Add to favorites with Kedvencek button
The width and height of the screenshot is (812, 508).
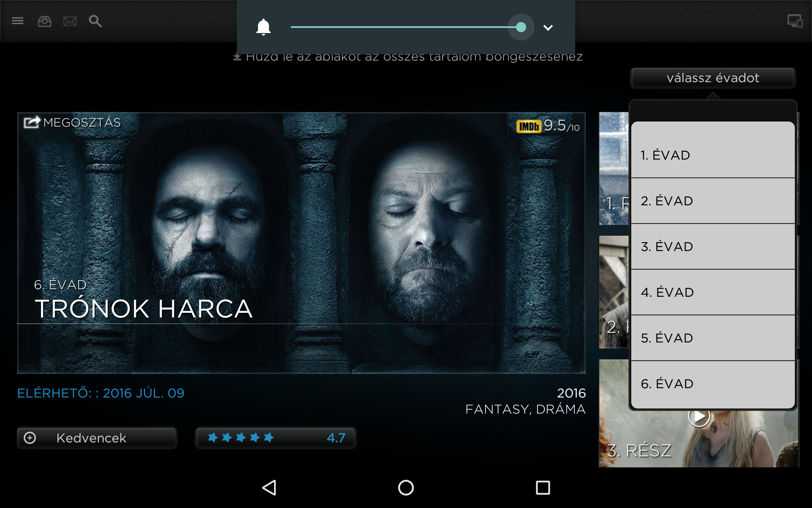pyautogui.click(x=96, y=438)
